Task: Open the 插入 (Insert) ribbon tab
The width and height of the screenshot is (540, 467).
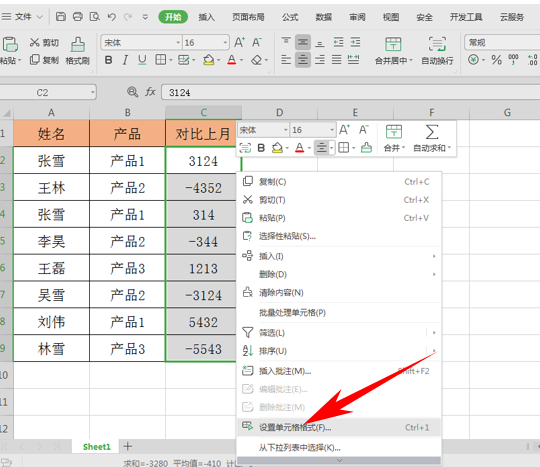Action: (x=206, y=17)
